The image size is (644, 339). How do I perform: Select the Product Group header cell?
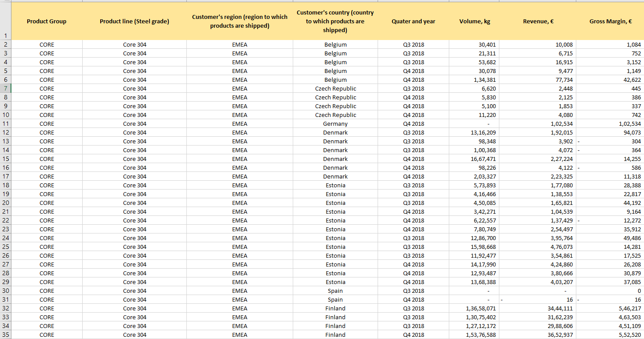pos(47,21)
